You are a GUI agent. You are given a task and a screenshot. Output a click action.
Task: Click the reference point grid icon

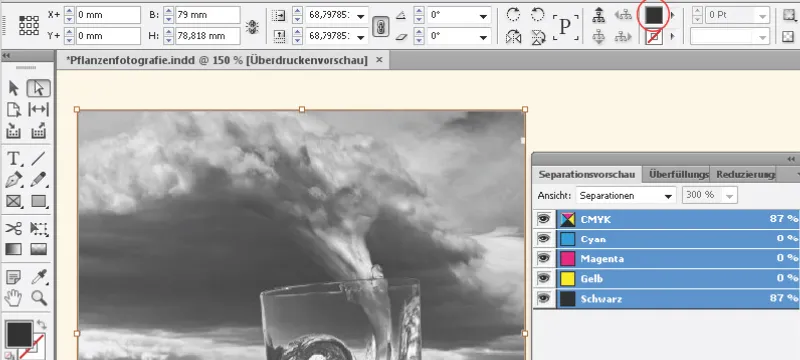[x=29, y=25]
